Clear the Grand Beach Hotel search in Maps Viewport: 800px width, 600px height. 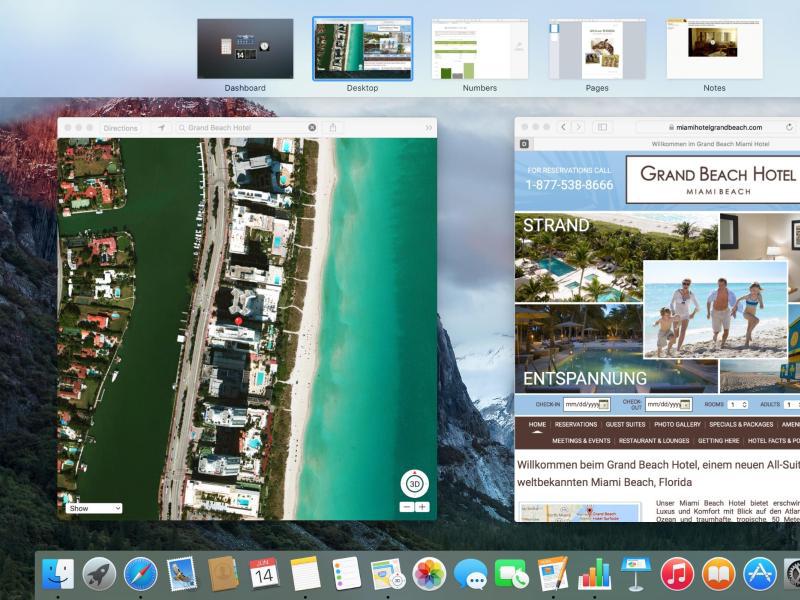click(x=312, y=128)
